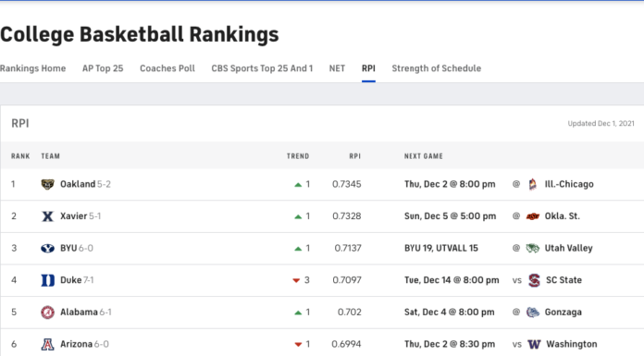The width and height of the screenshot is (644, 356).
Task: Click Oakland's RPI value 0.7345
Action: tap(347, 184)
